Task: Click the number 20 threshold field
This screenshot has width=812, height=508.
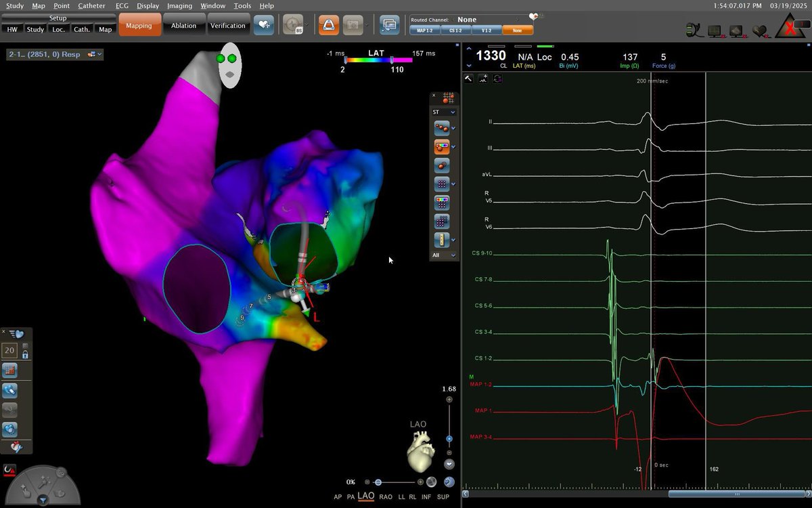Action: click(9, 350)
